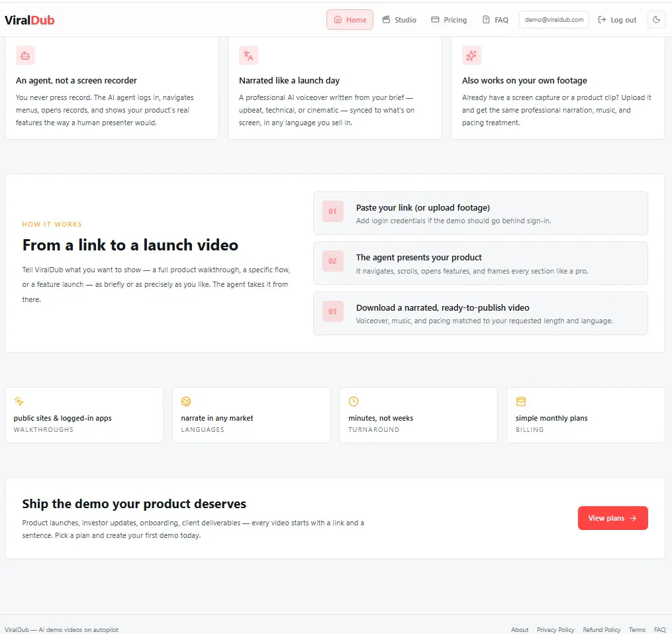Click the Home tab's house icon
The image size is (672, 634).
[338, 20]
